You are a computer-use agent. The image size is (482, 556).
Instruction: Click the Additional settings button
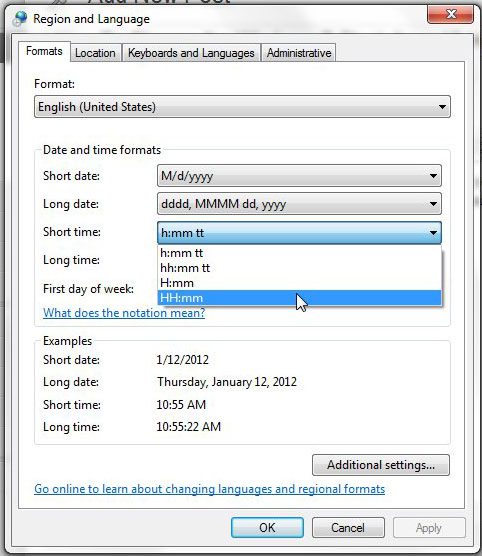[381, 465]
